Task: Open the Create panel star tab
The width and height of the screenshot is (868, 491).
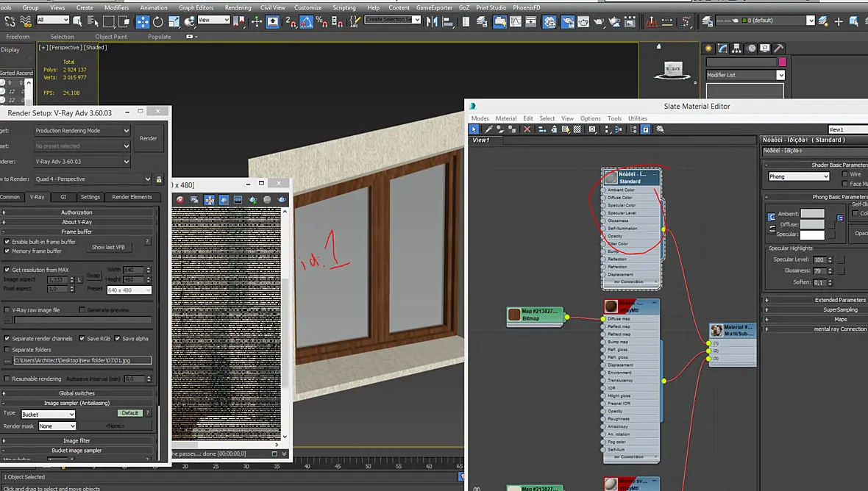Action: pos(708,49)
